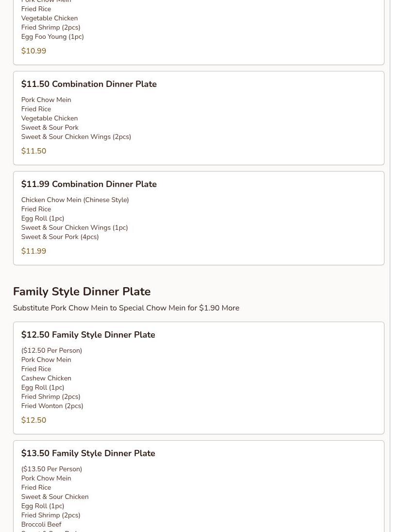Click the Sweet & Sour Pork (4pcs) line

point(60,237)
